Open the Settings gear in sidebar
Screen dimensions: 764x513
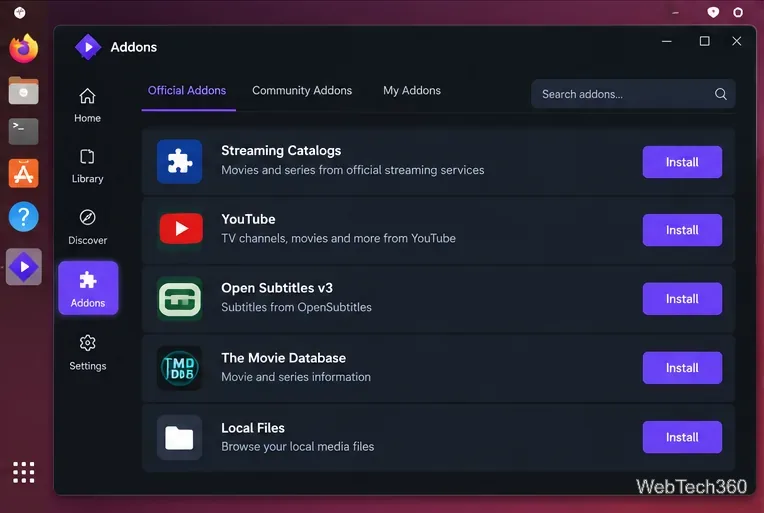(x=87, y=353)
